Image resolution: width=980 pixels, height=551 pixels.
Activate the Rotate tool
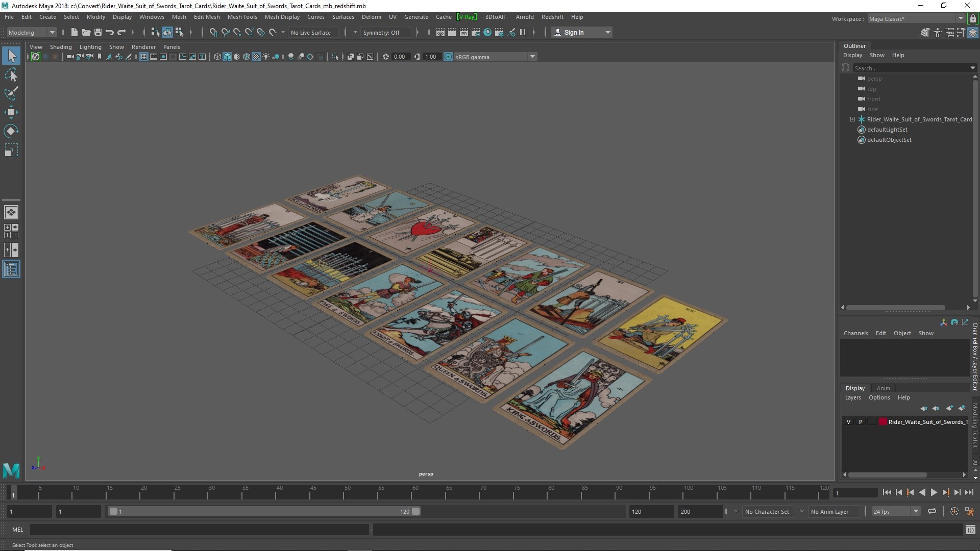(11, 131)
